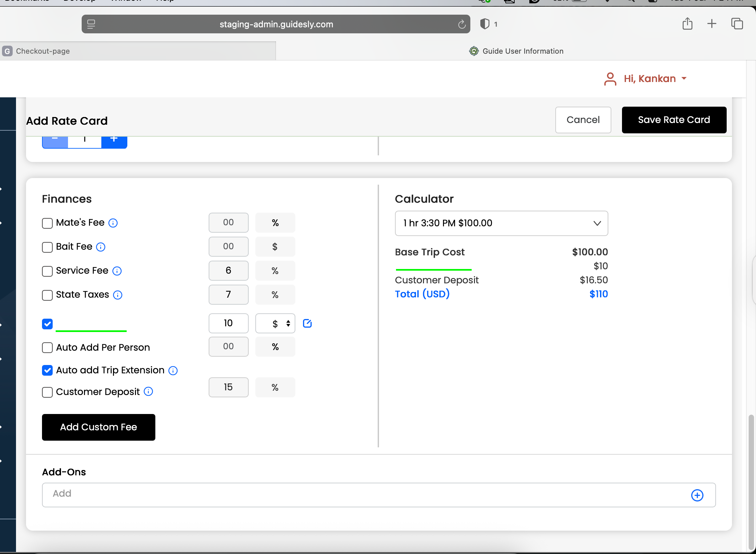Click Safari reload page icon

pos(462,24)
